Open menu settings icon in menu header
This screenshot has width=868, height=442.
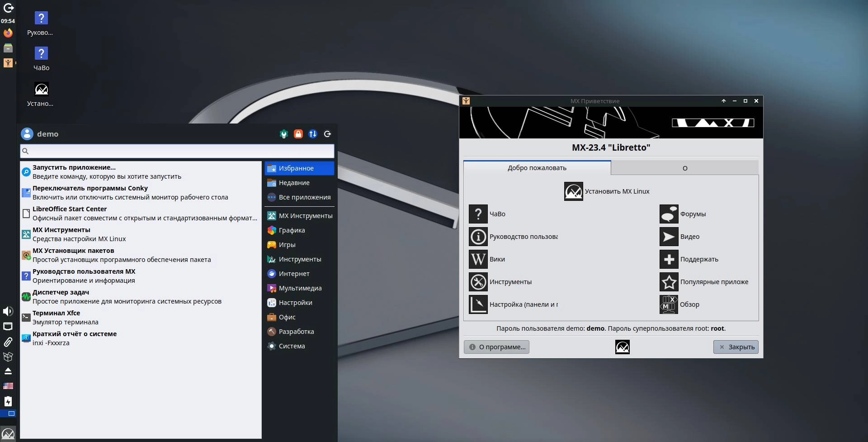click(x=284, y=134)
